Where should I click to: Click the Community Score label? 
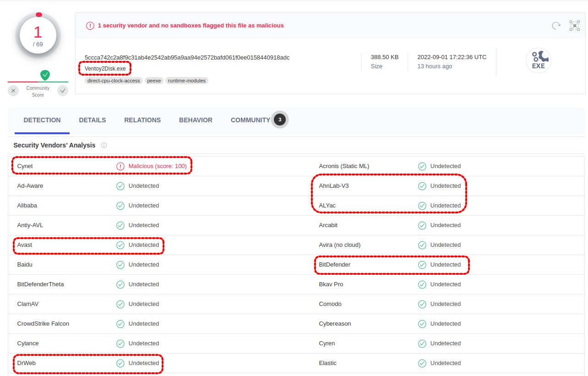38,92
